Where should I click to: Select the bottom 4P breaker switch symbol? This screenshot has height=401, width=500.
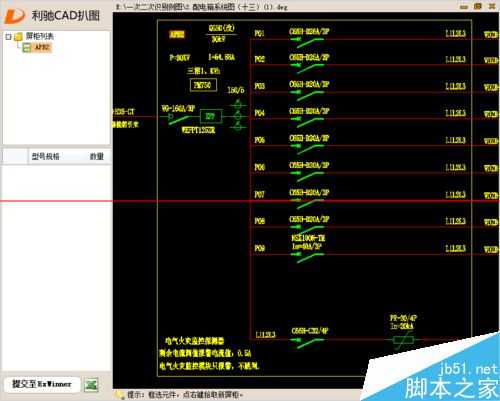pos(308,343)
